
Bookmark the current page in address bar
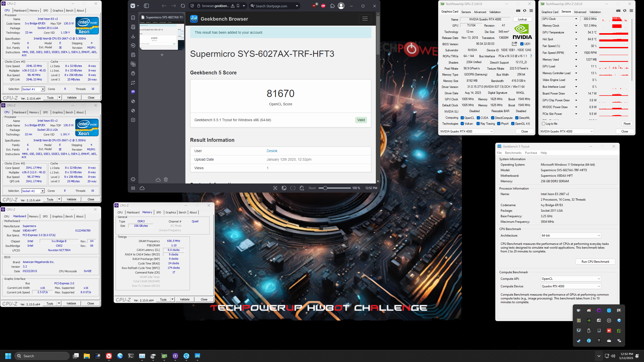(x=238, y=6)
